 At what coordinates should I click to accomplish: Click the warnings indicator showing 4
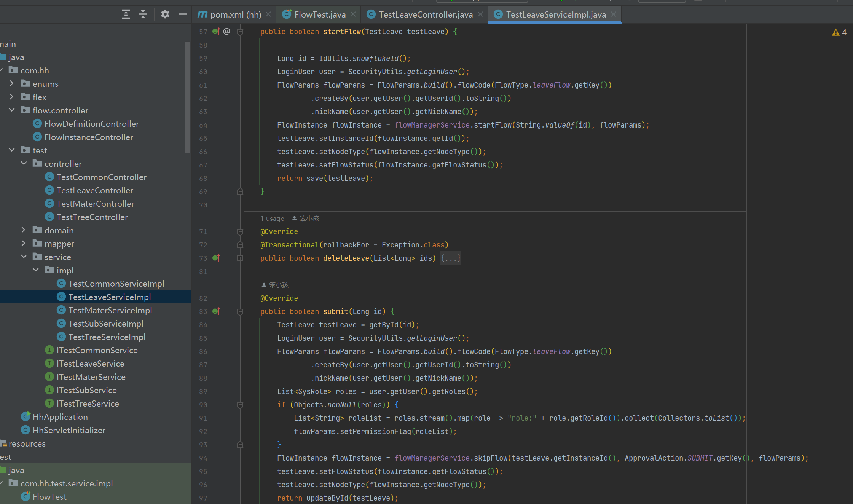tap(839, 32)
